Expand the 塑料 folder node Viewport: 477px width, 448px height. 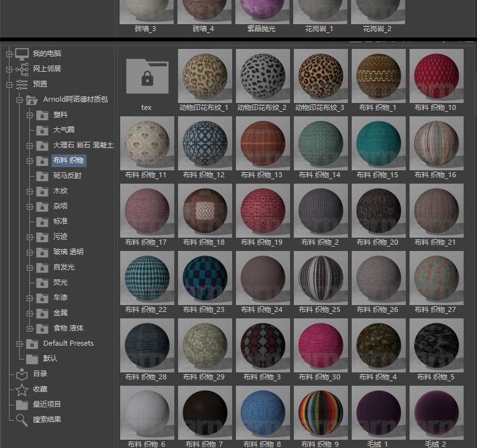pos(29,115)
